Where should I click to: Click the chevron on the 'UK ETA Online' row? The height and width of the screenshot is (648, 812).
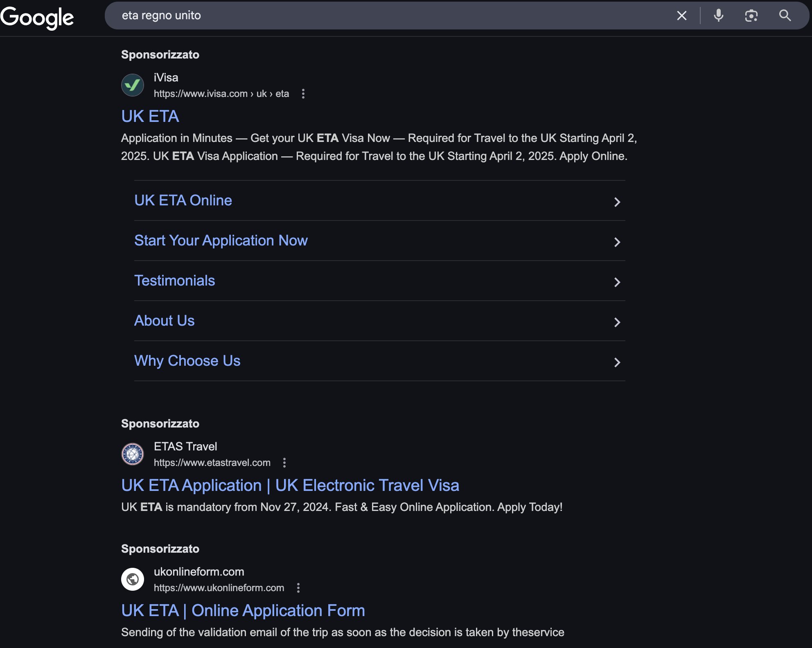coord(617,202)
